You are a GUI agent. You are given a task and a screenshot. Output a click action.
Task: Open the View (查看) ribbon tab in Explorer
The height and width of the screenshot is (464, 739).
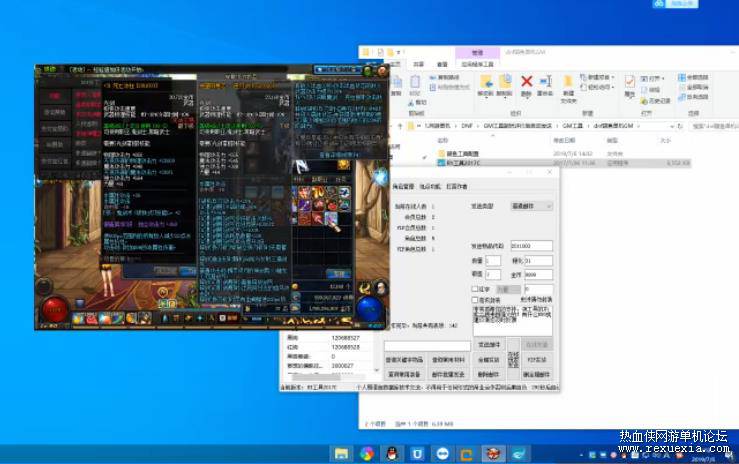(x=442, y=64)
